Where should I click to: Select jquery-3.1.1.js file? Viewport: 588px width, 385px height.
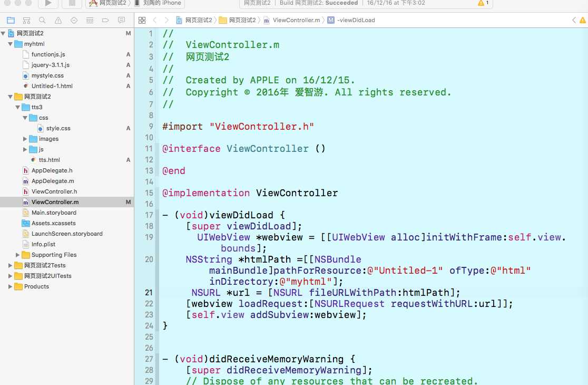tap(50, 65)
